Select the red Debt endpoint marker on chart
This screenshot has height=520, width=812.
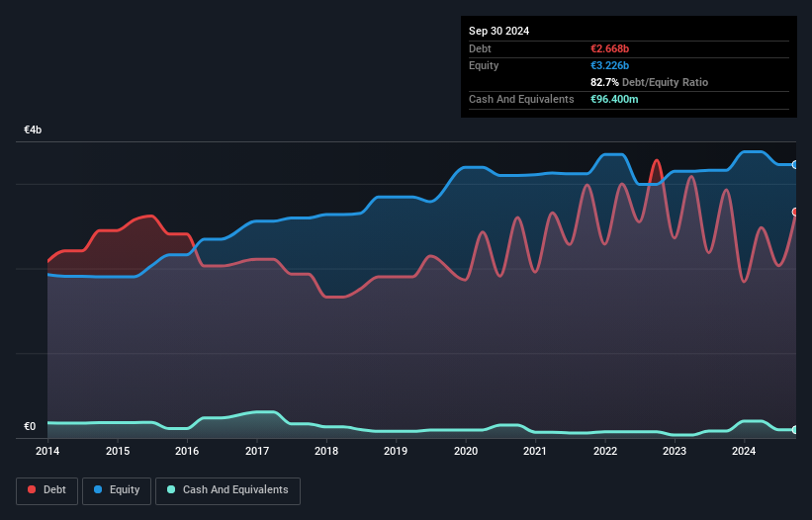tap(795, 212)
